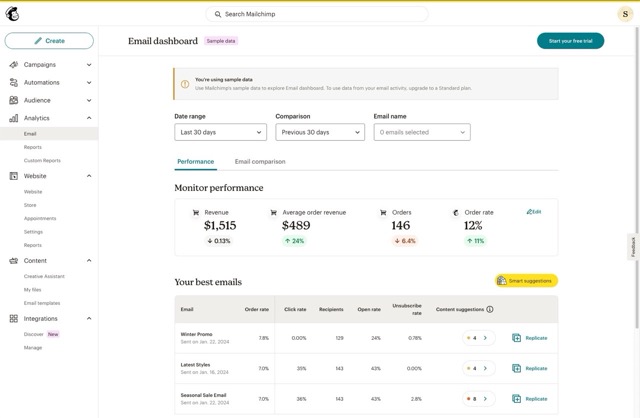
Task: Switch to the Email comparison tab
Action: point(260,162)
